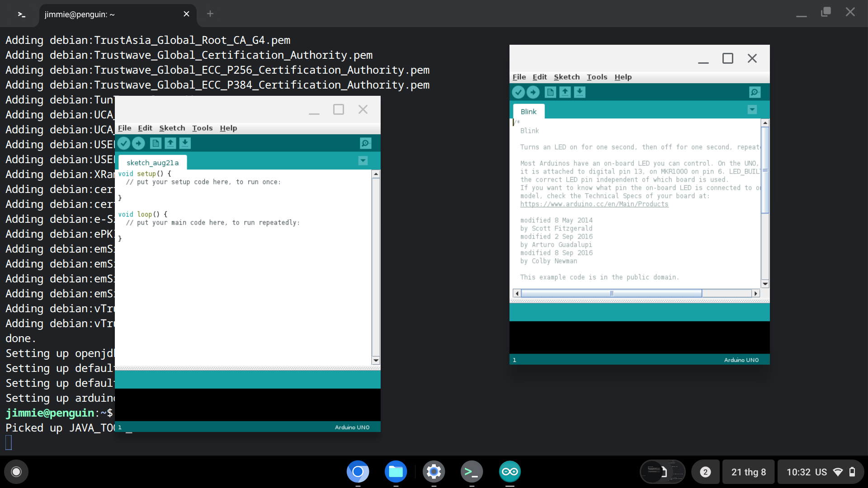The width and height of the screenshot is (868, 488).
Task: Click line number 1 in Blink status bar
Action: click(x=514, y=360)
